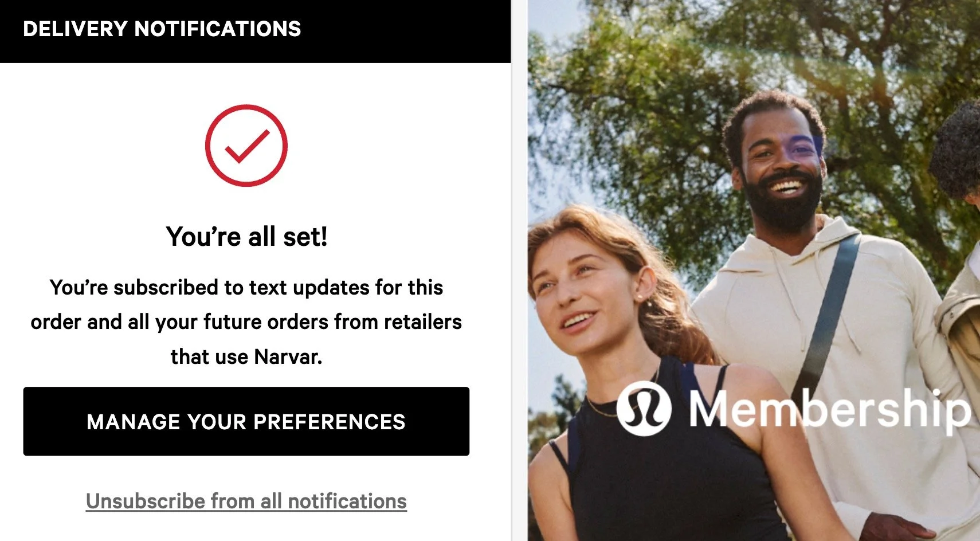
Task: Click the red checkmark circle icon
Action: click(246, 146)
